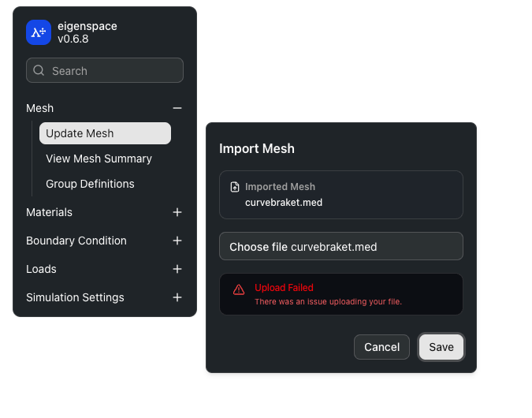Screen dimensions: 532x418
Task: Click Choose file curvebraket.med button
Action: [x=341, y=247]
